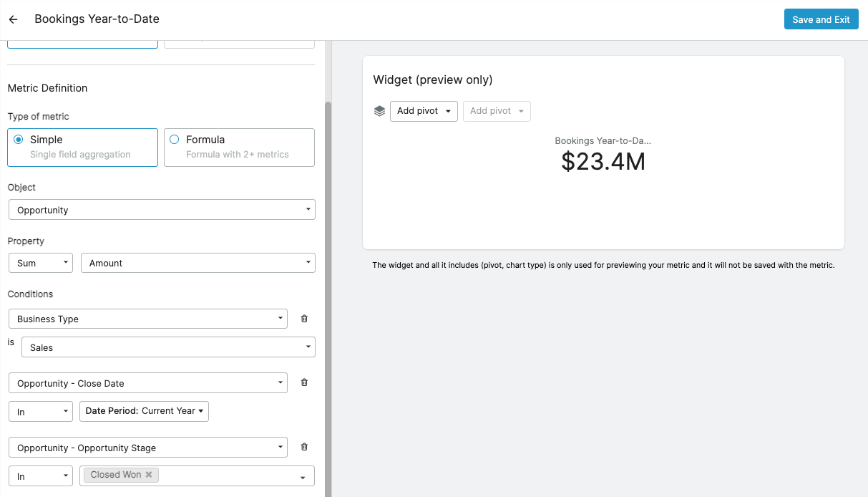
Task: Open the first Add pivot dropdown
Action: (x=424, y=111)
